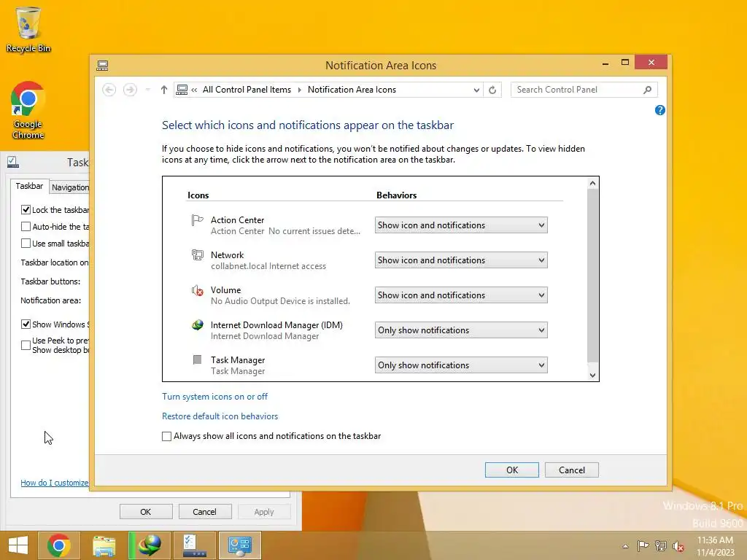This screenshot has width=747, height=560.
Task: Click the Icons column header
Action: click(x=198, y=195)
